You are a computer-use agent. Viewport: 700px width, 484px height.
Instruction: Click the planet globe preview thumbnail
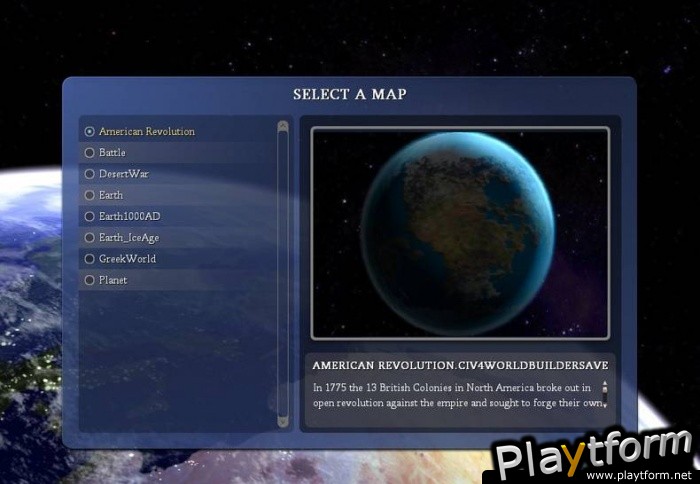click(x=460, y=233)
